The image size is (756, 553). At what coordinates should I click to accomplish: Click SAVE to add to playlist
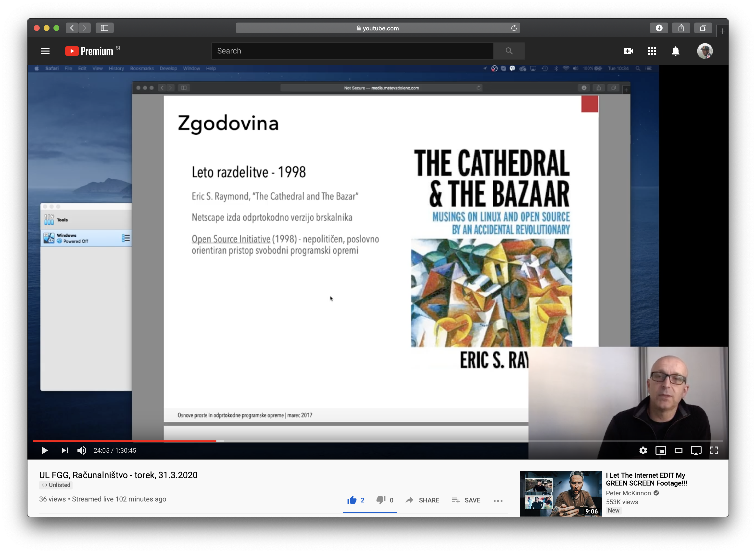(466, 500)
